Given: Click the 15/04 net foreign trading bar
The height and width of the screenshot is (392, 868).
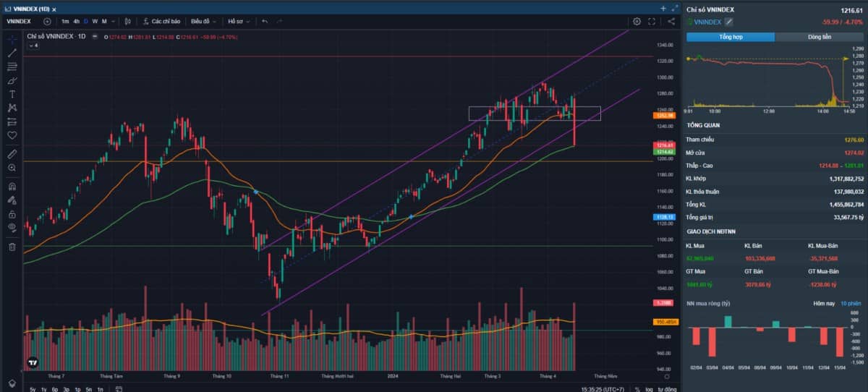Looking at the screenshot, I should coord(840,342).
